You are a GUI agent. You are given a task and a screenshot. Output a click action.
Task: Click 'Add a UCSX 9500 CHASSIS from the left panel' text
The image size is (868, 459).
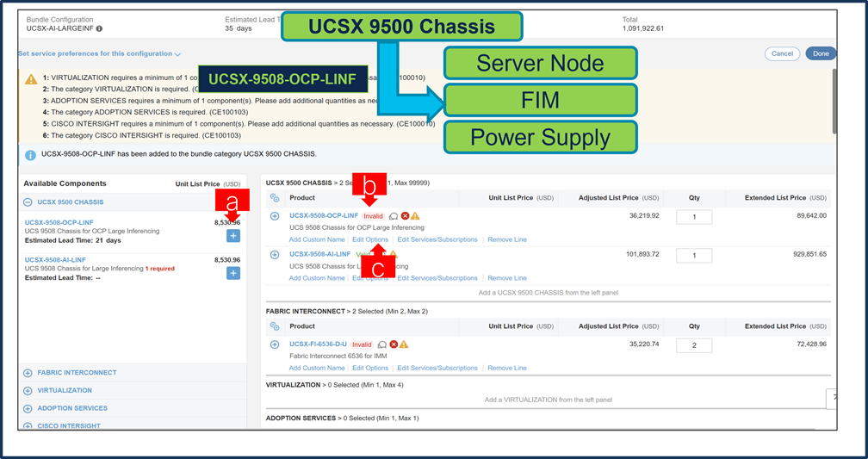(x=548, y=292)
